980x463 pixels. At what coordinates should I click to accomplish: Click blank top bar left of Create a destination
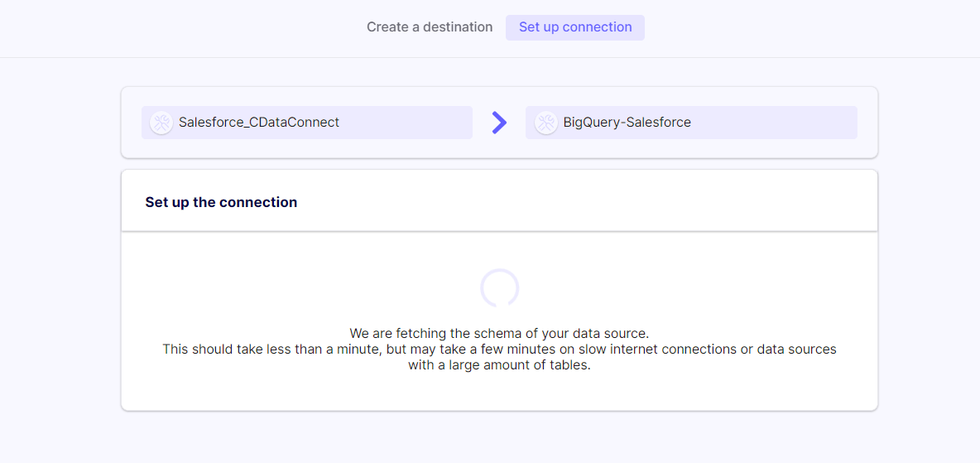tap(166, 27)
